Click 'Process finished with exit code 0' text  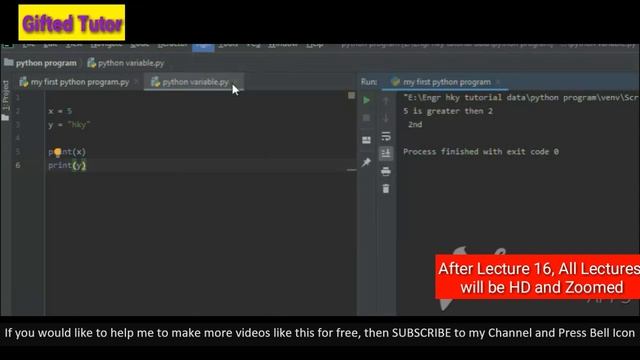point(481,152)
